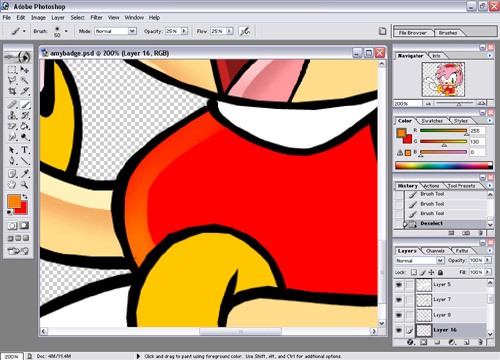Switch to Quick Mask mode
500x360 pixels.
(24, 226)
